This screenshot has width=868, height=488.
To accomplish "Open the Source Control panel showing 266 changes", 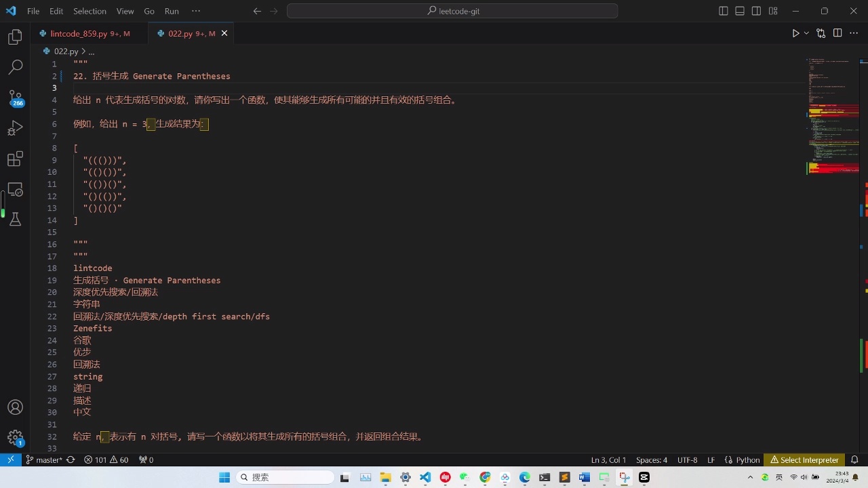I will pyautogui.click(x=15, y=97).
